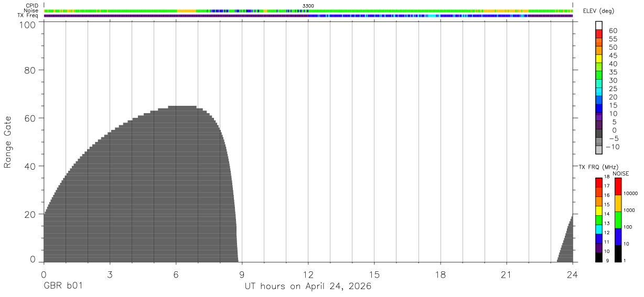Select the 9 label on the UT hours axis

[x=242, y=274]
